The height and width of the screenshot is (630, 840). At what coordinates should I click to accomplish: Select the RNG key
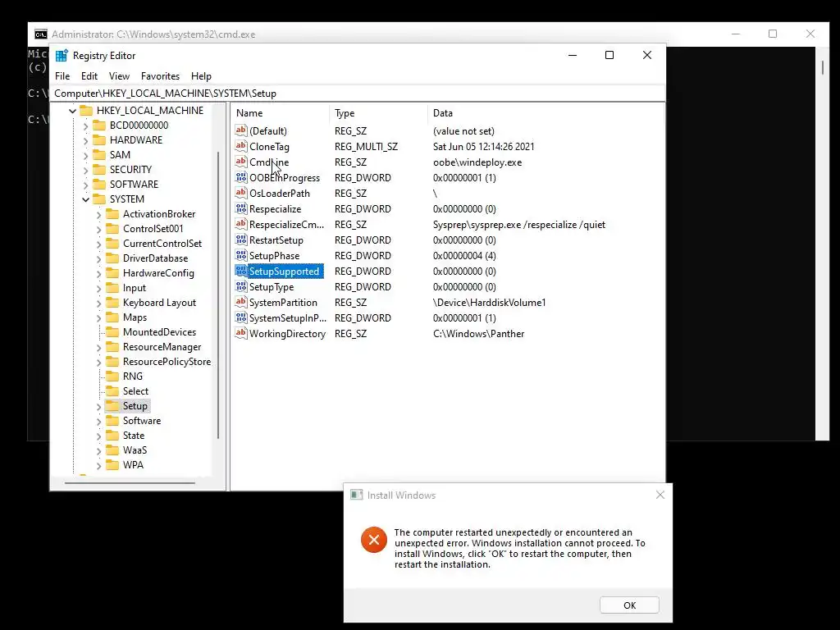pos(132,376)
